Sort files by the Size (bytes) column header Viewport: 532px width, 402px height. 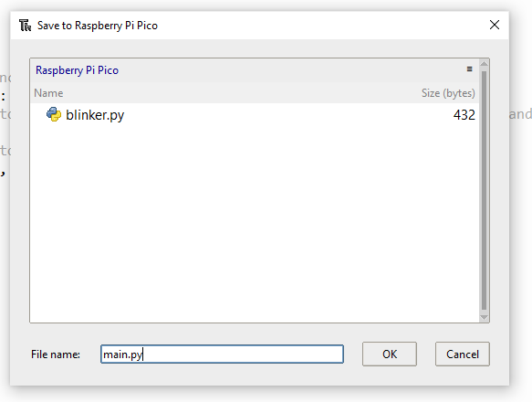point(448,93)
